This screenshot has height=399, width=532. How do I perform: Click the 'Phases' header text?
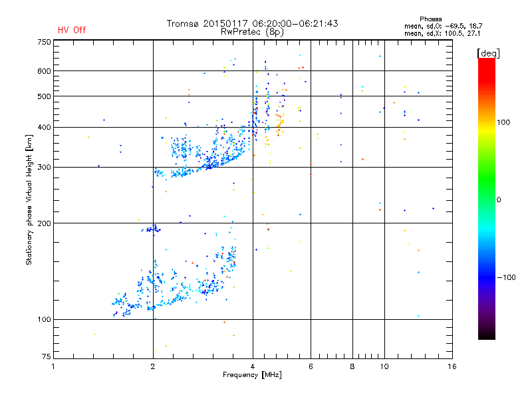430,19
